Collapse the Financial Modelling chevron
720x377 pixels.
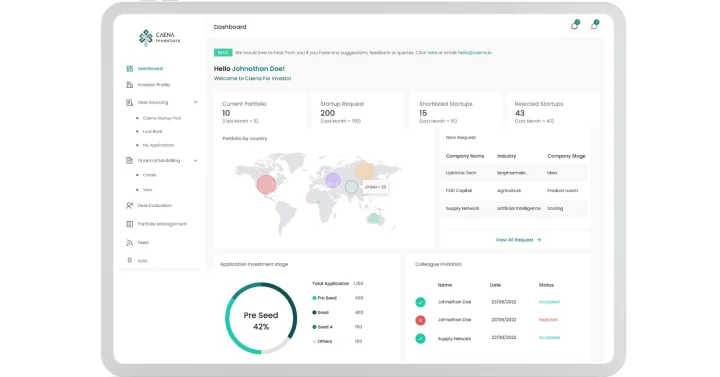point(196,160)
